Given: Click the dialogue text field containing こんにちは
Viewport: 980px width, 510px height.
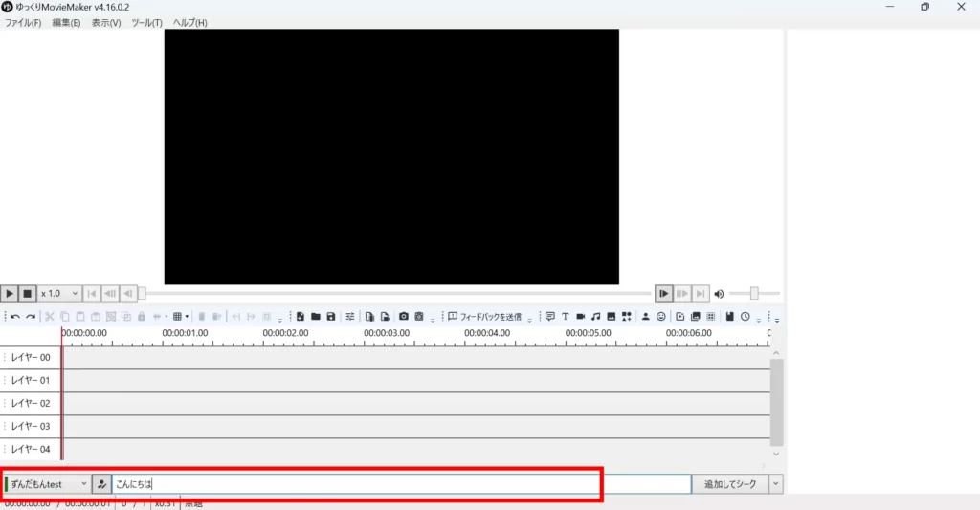Looking at the screenshot, I should [x=401, y=484].
